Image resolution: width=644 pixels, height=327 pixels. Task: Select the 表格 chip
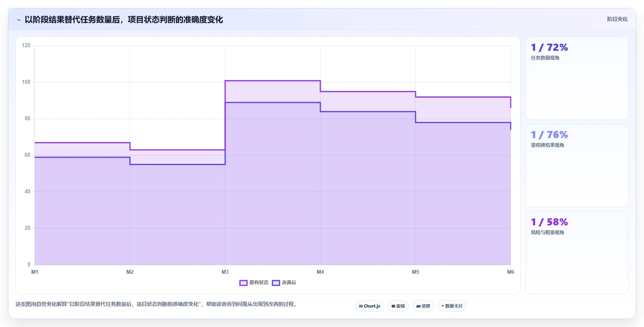point(398,306)
